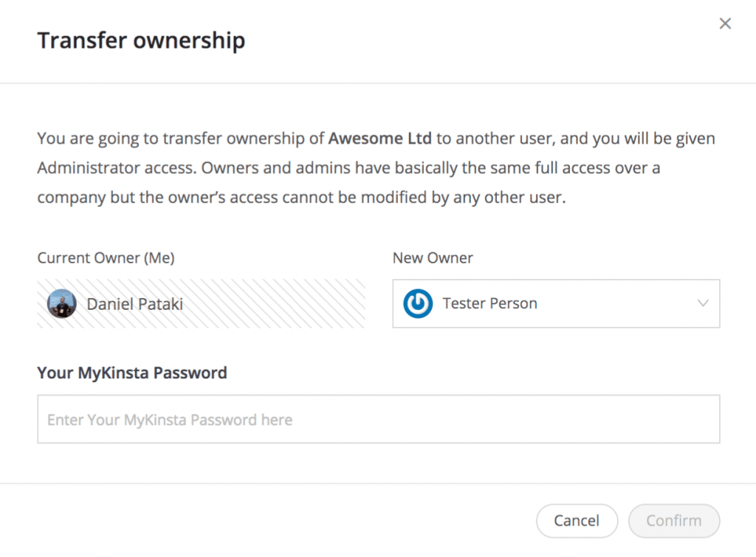Click the striped area beside Daniel Pataki

[x=281, y=303]
